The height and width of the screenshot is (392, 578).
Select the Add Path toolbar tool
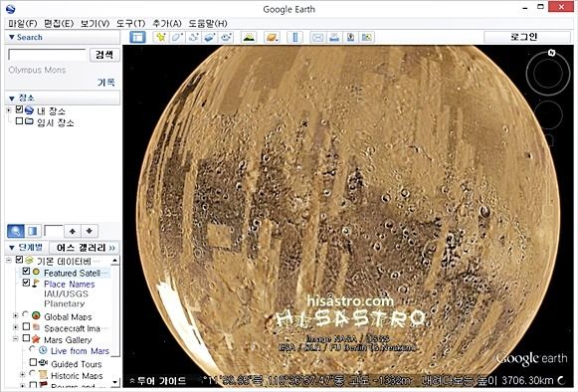(x=194, y=37)
